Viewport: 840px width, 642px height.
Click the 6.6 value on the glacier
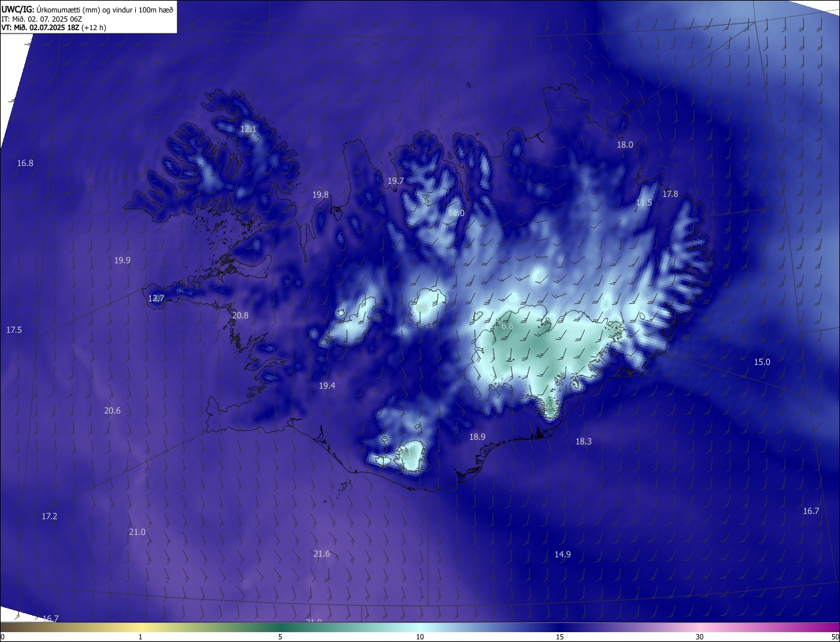click(x=507, y=326)
